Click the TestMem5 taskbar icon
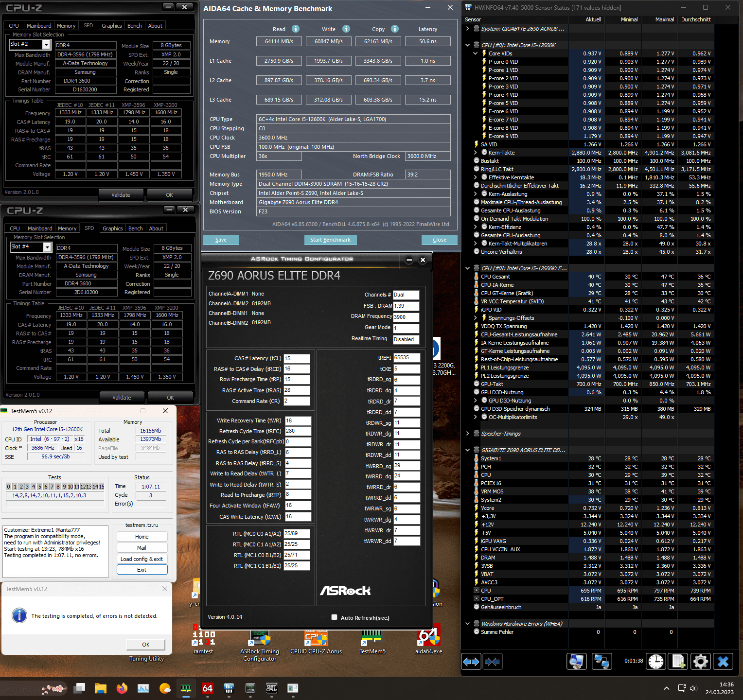The width and height of the screenshot is (743, 700). 186,688
